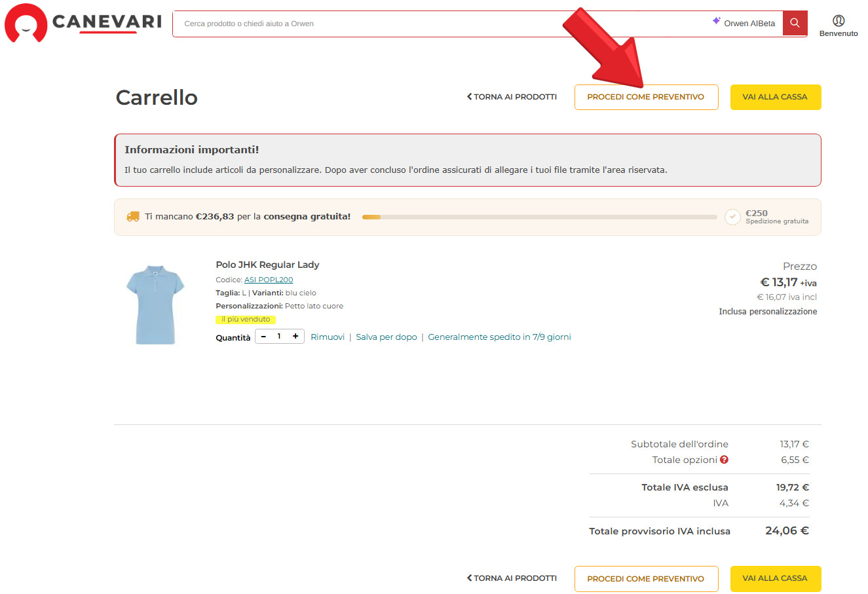The height and width of the screenshot is (594, 868).
Task: Click the Orwen AI sparkle icon
Action: [x=717, y=21]
